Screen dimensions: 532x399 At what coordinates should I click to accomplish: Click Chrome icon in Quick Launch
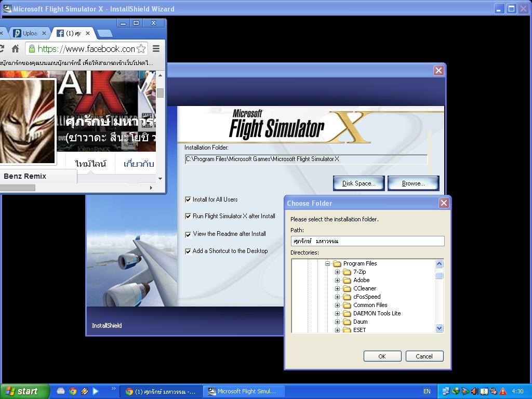tap(73, 391)
